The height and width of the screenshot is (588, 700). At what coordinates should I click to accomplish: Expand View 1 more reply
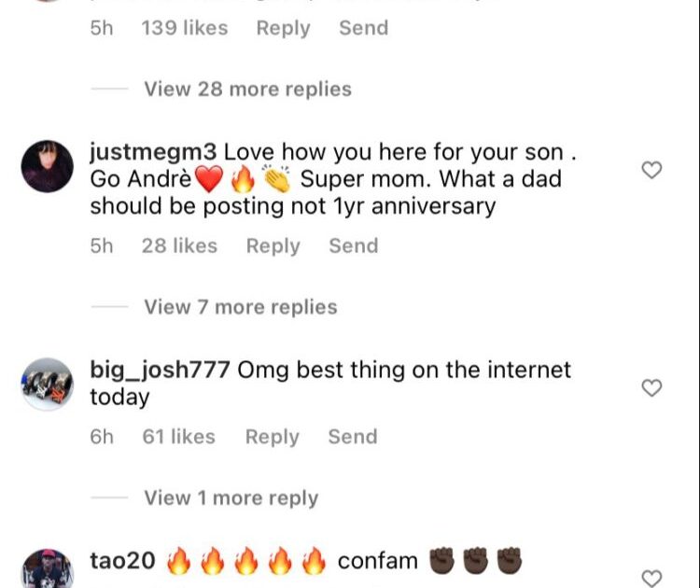pyautogui.click(x=231, y=498)
